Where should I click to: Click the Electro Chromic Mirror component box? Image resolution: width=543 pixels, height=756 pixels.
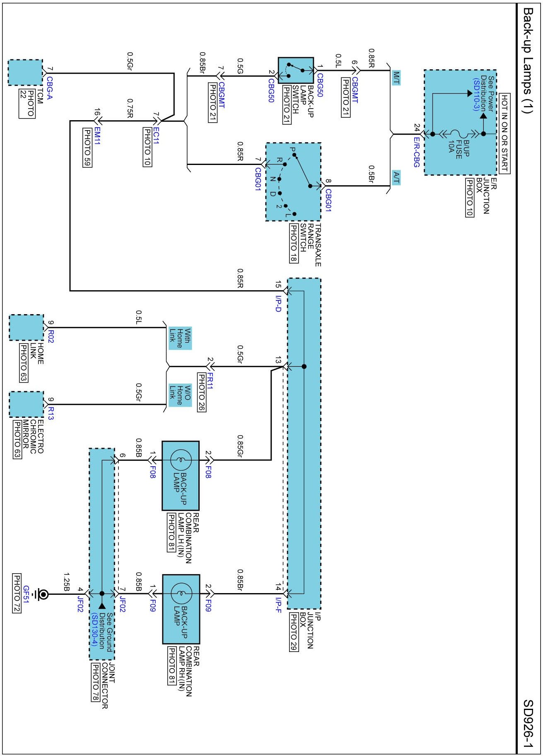[26, 404]
